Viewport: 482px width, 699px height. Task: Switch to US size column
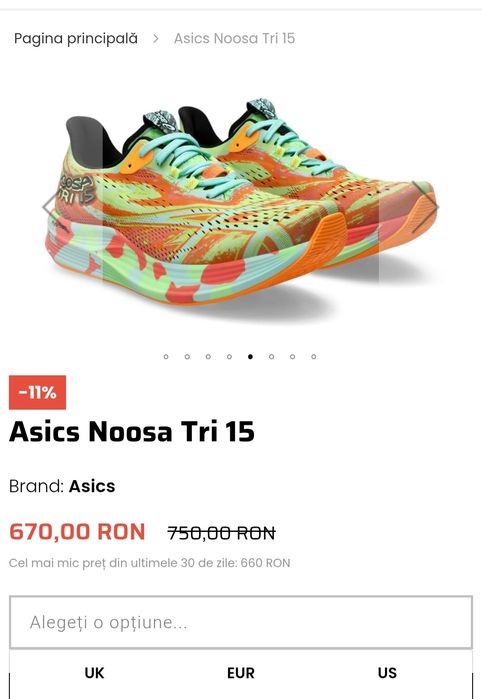coord(387,673)
